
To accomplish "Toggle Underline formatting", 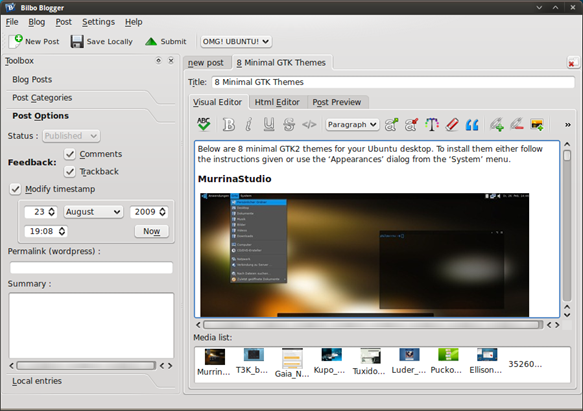I will (269, 125).
